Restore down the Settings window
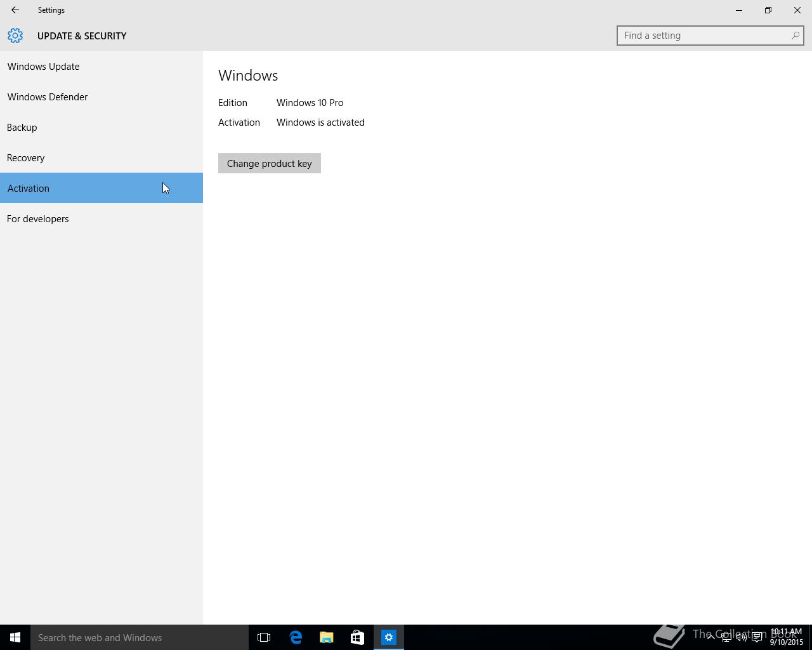 click(768, 10)
